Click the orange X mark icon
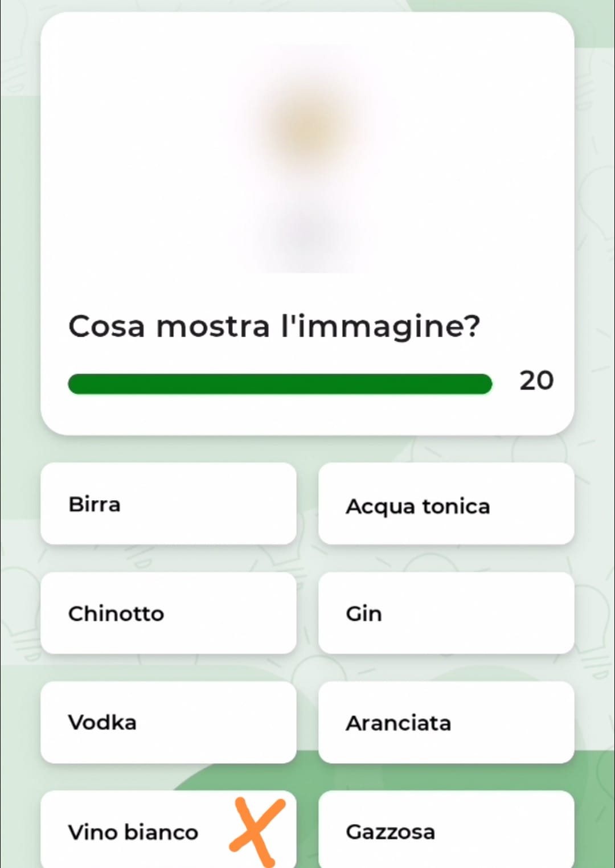The width and height of the screenshot is (615, 868). point(257,830)
